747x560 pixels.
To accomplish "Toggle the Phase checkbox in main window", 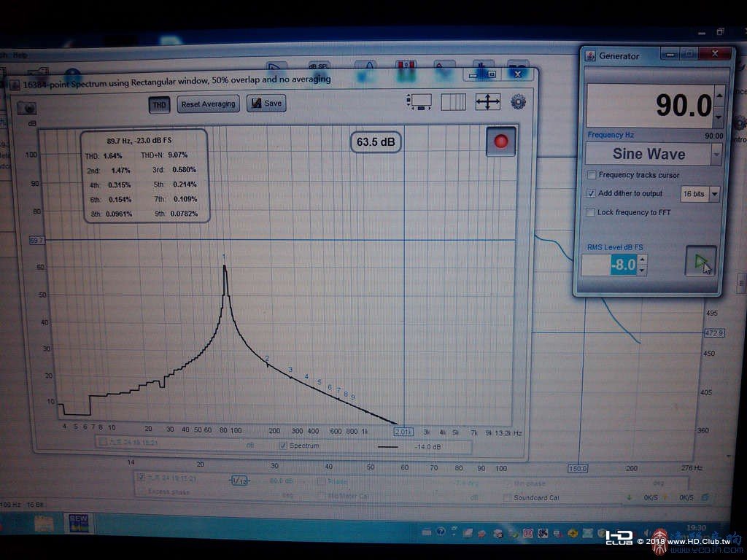I will [x=322, y=481].
